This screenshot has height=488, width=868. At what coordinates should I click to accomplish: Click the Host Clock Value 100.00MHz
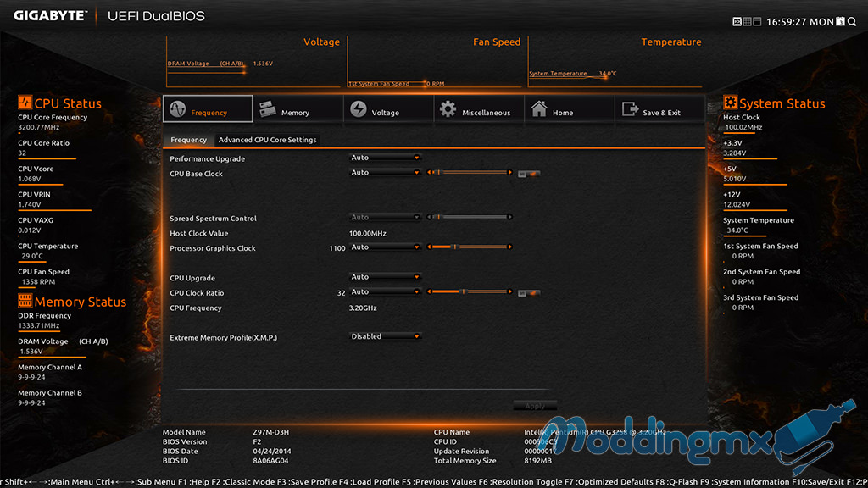(x=368, y=234)
